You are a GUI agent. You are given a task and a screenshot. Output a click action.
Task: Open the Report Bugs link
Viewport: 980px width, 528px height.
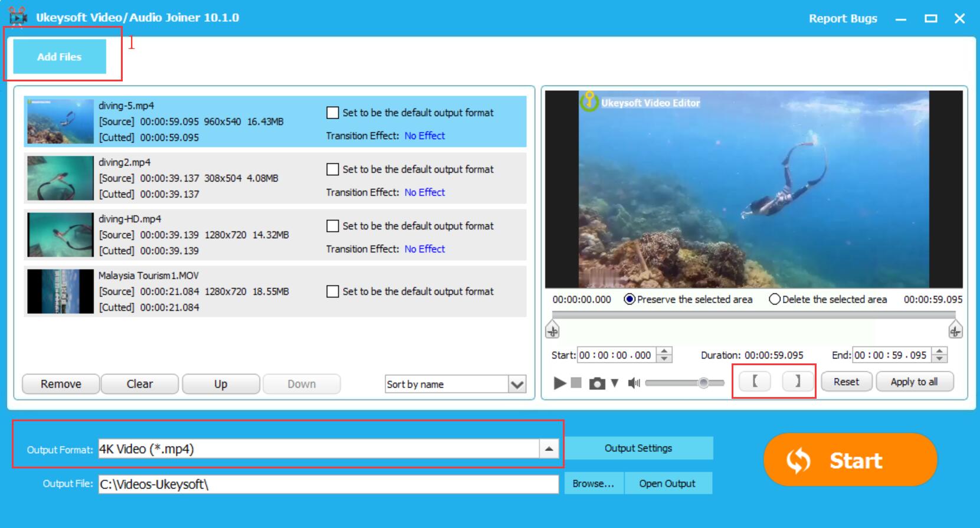tap(843, 18)
